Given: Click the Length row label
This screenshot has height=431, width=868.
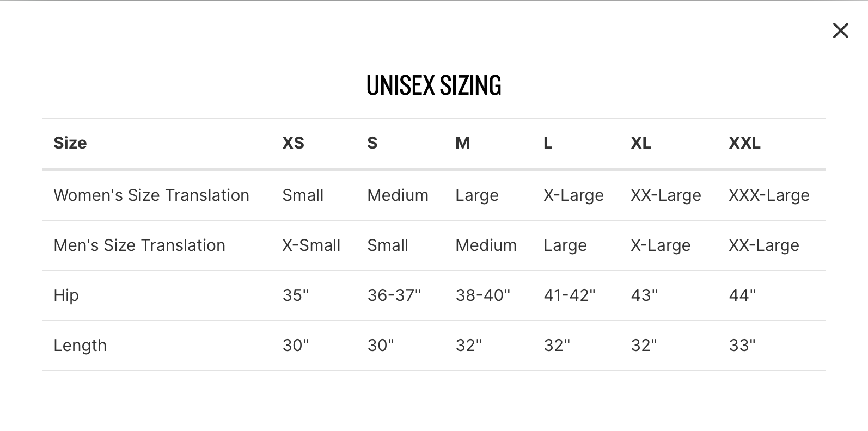Looking at the screenshot, I should (80, 346).
